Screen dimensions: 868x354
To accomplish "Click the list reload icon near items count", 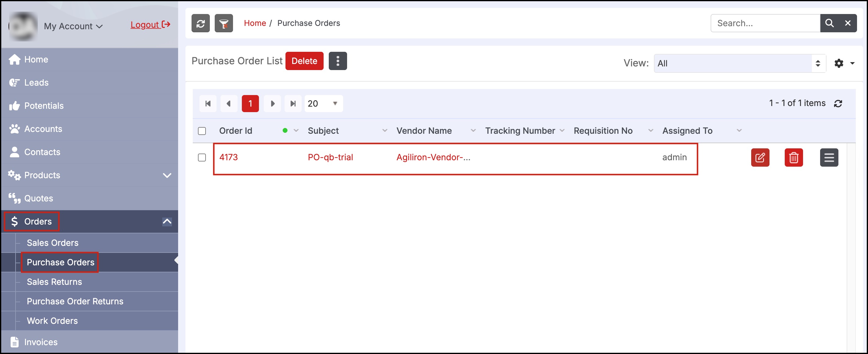I will [x=838, y=103].
